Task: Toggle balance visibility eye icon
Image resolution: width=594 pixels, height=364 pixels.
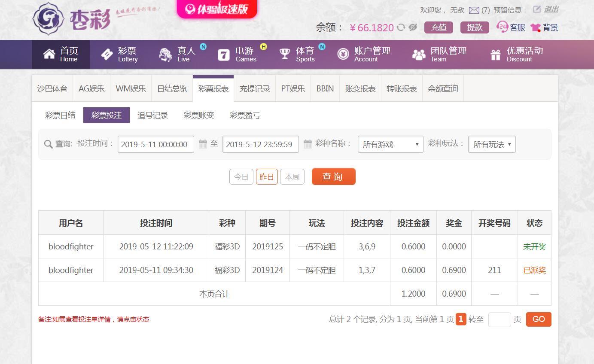Action: click(413, 27)
